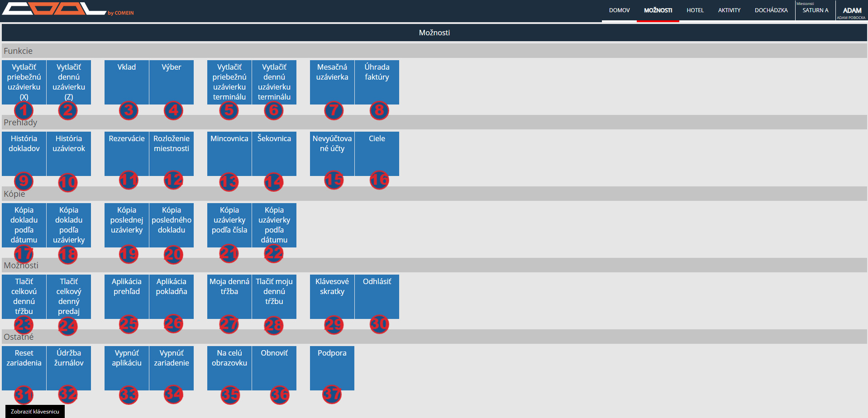Switch to the HOTEL tab
This screenshot has height=418, width=868.
click(695, 10)
